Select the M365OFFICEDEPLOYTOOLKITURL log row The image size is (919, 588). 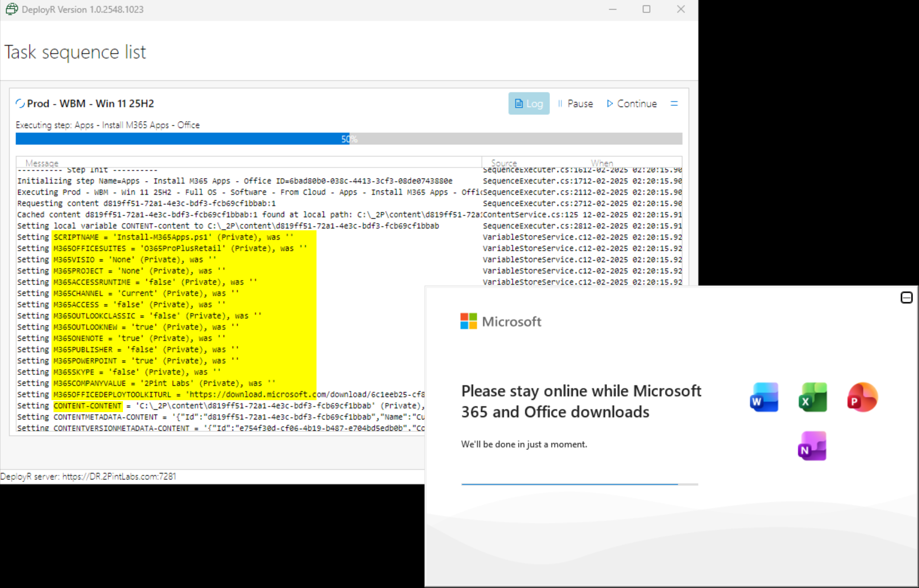pyautogui.click(x=220, y=394)
